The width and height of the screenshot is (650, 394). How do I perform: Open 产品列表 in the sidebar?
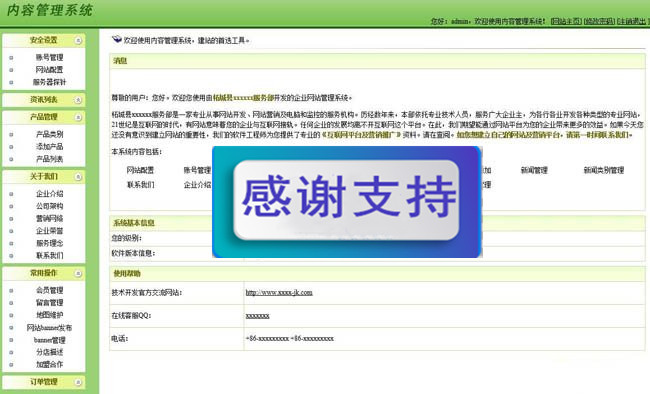pyautogui.click(x=49, y=159)
